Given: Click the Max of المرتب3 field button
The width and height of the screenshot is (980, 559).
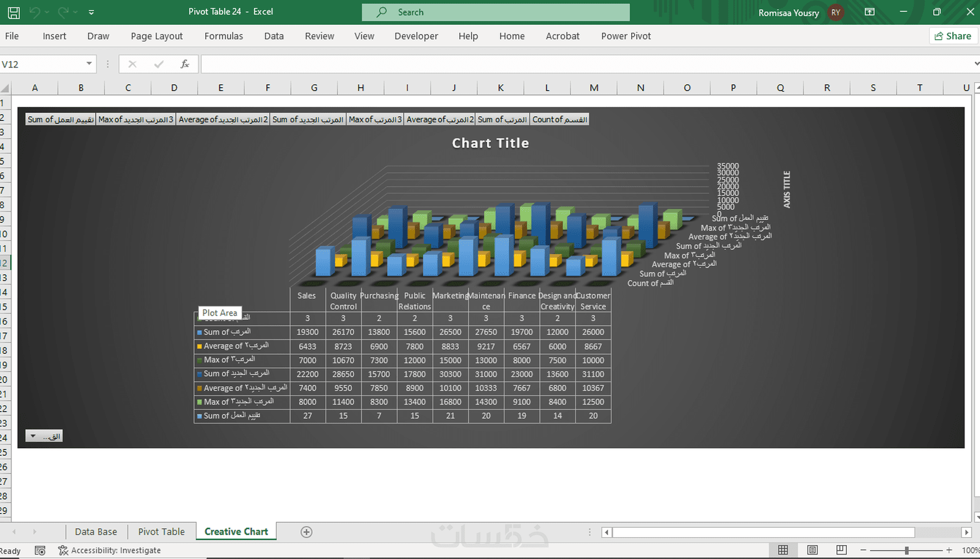Looking at the screenshot, I should click(375, 119).
